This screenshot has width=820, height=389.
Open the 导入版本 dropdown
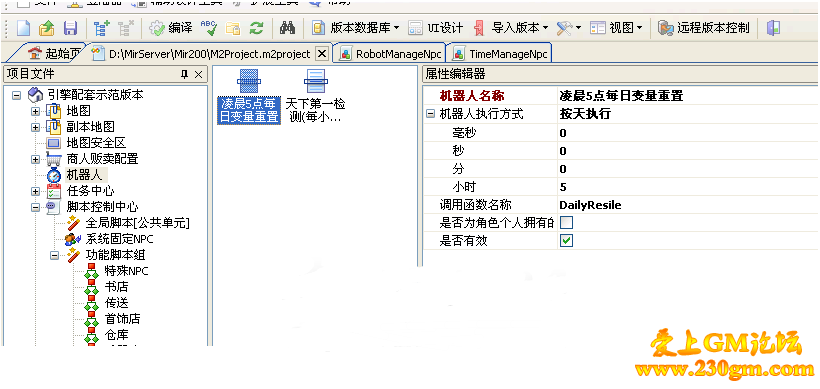tap(511, 28)
